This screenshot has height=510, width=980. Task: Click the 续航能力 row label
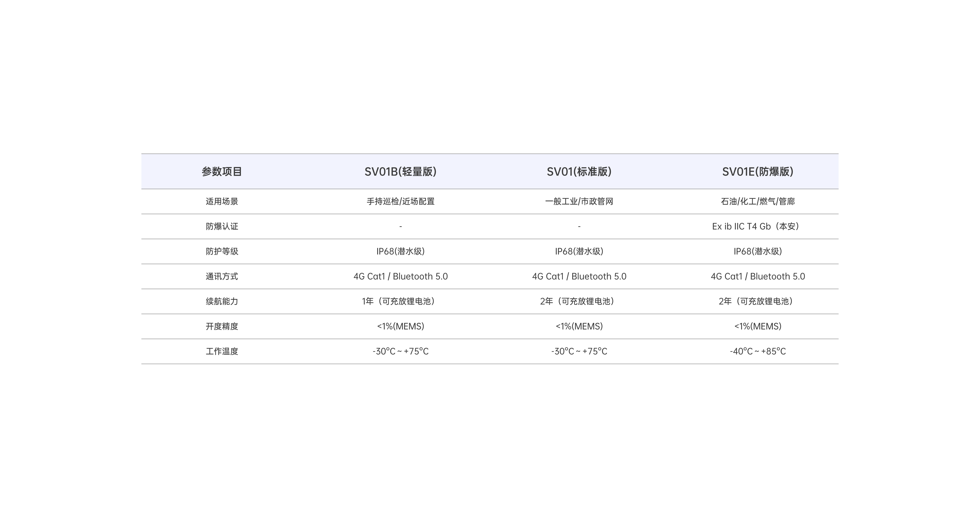tap(222, 301)
